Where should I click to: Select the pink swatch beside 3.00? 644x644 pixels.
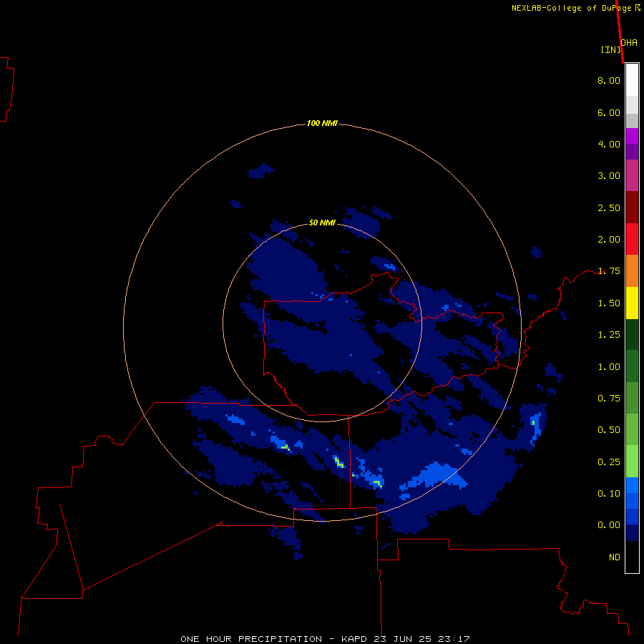point(632,175)
